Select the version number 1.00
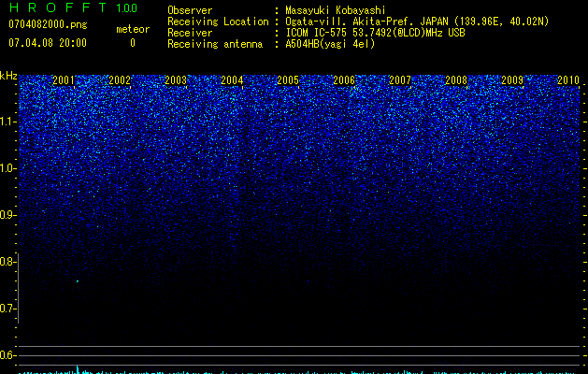588x374 pixels. pyautogui.click(x=127, y=8)
